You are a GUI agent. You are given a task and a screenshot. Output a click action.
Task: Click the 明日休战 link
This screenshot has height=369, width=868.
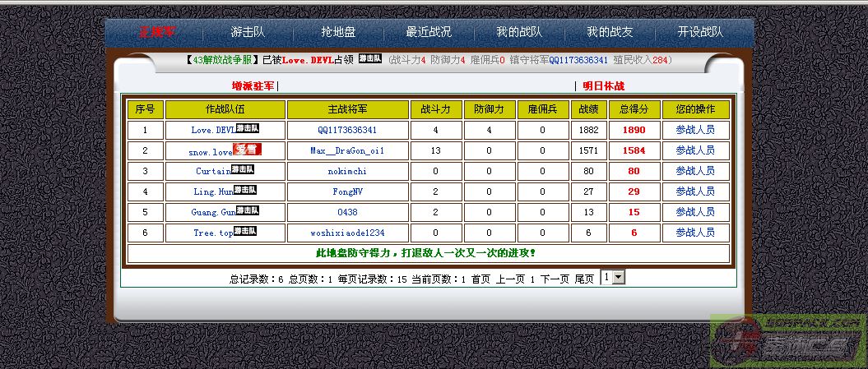[x=603, y=85]
